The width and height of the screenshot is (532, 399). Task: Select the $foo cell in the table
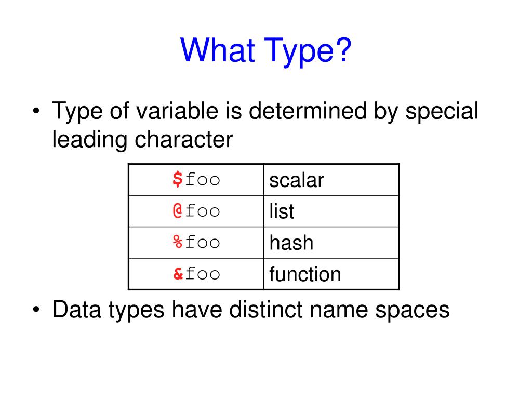pyautogui.click(x=196, y=180)
